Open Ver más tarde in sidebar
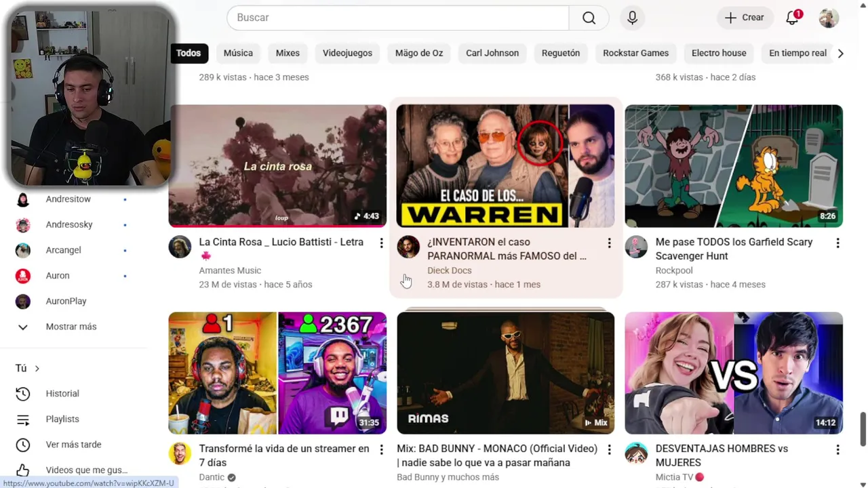 73,445
